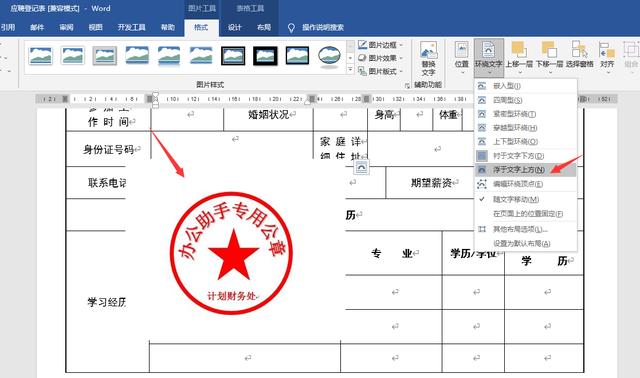Switch to the 开发工具 ribbon tab
The height and width of the screenshot is (378, 640).
[131, 27]
